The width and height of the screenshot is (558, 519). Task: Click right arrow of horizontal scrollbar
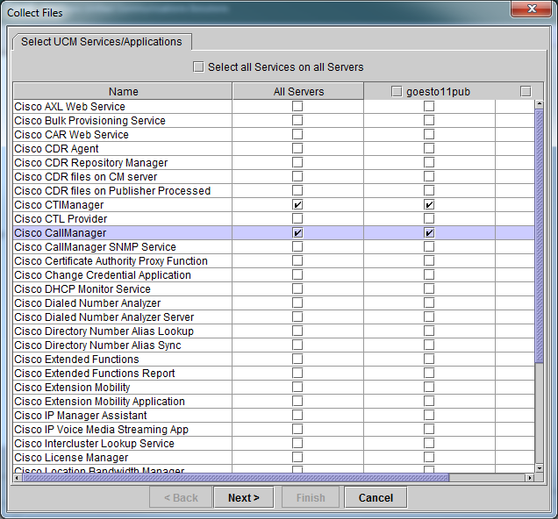tap(530, 477)
